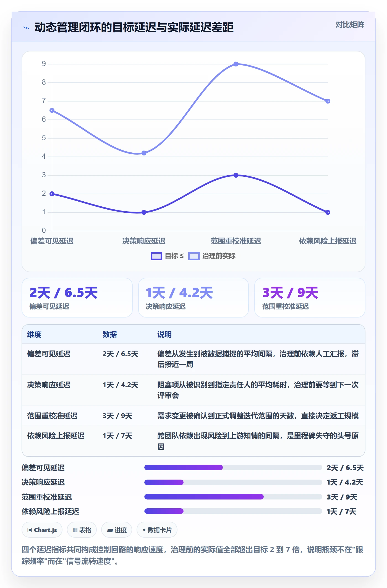Screen dimensions: 387x588
Task: Toggle the 目标 ≤ legend item
Action: (x=167, y=256)
